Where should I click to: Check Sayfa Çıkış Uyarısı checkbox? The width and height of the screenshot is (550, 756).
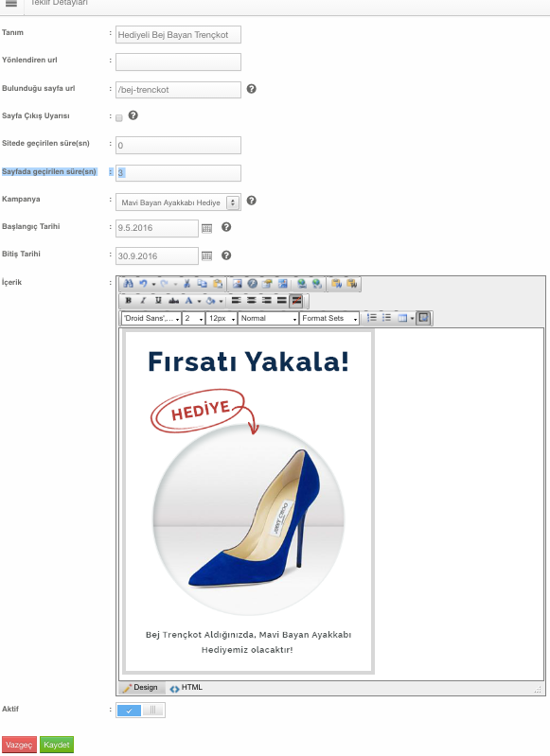[x=119, y=118]
